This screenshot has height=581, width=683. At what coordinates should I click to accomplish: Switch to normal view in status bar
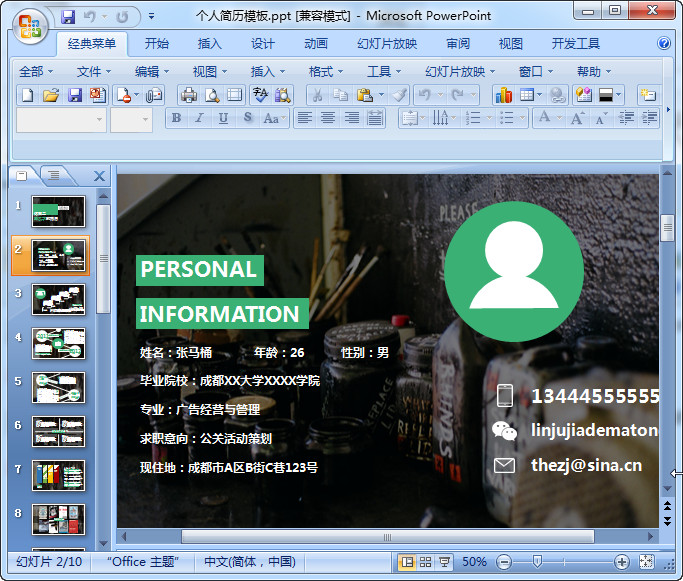(x=407, y=562)
